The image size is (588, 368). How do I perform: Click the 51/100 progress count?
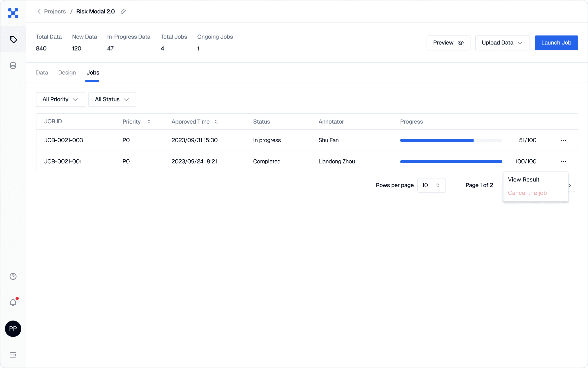(x=528, y=140)
